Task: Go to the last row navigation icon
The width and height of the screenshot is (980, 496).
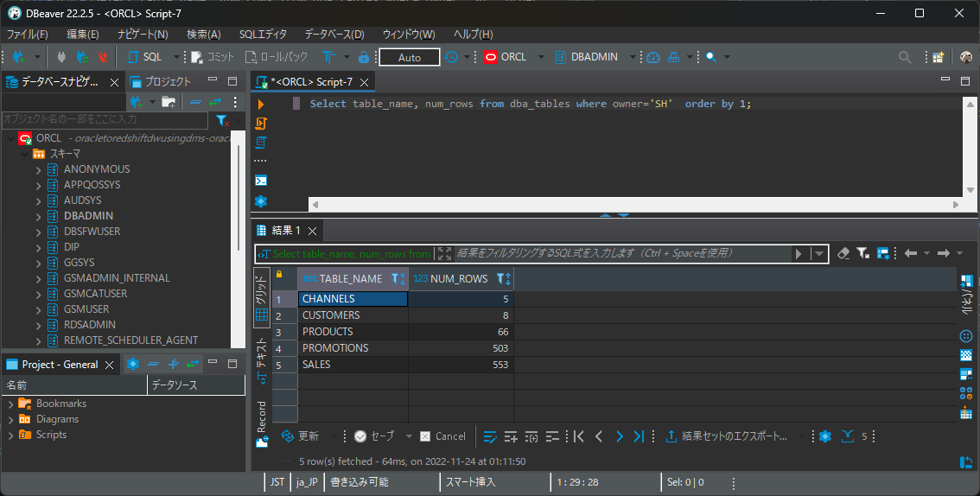Action: coord(639,436)
